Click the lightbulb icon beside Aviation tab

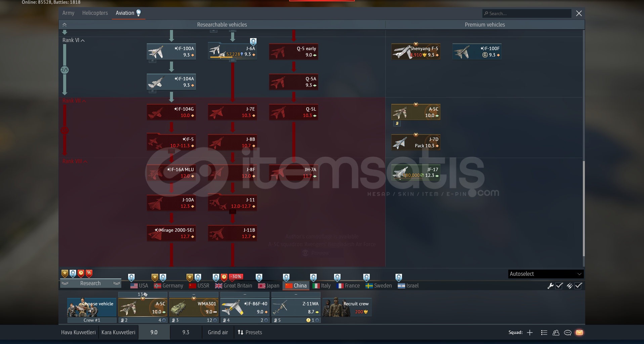138,13
